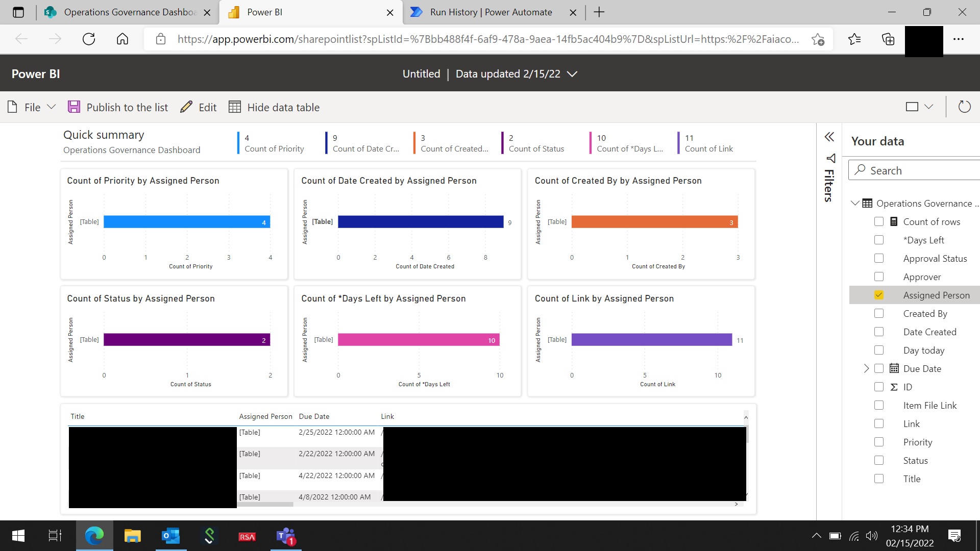Click Hide data table button
The height and width of the screenshot is (551, 980).
click(x=274, y=107)
